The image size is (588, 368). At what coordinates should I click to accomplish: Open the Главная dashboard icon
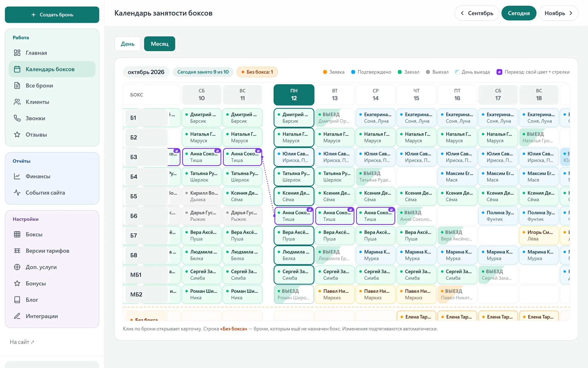click(17, 53)
